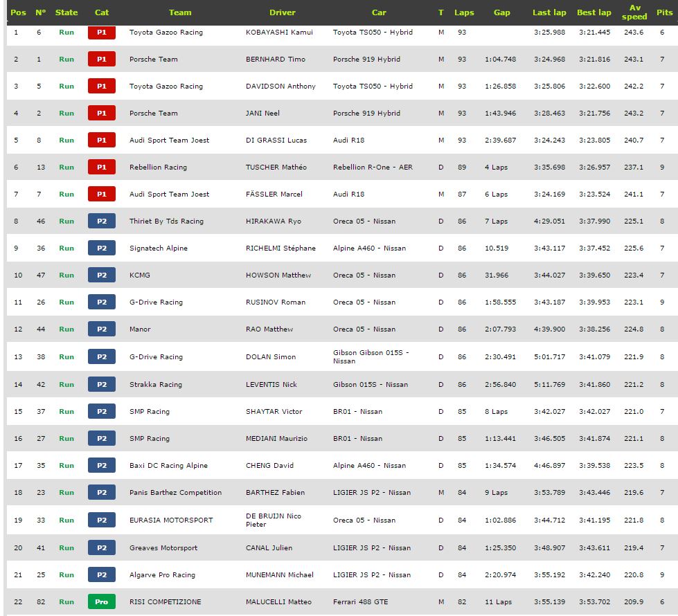Click the Run state for car 13
678x616 pixels.
pos(66,167)
